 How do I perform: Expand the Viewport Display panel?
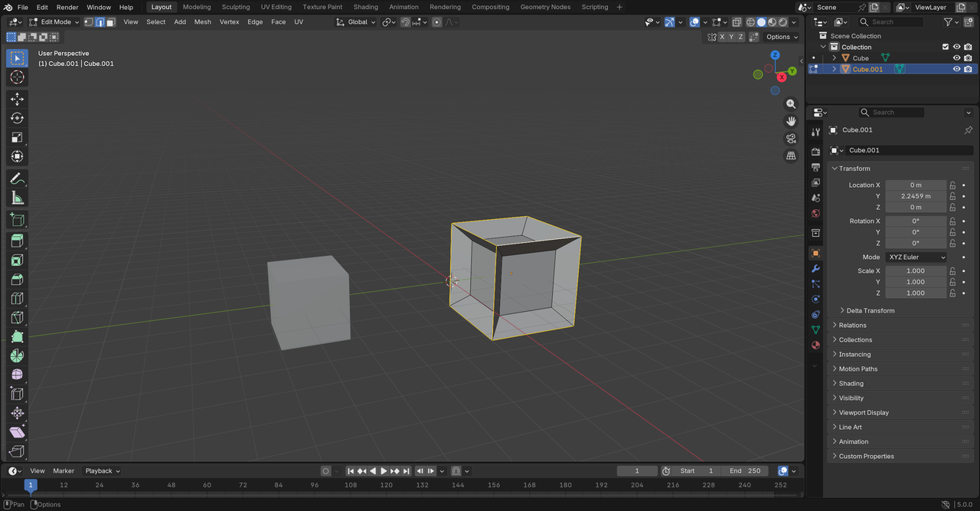coord(900,412)
